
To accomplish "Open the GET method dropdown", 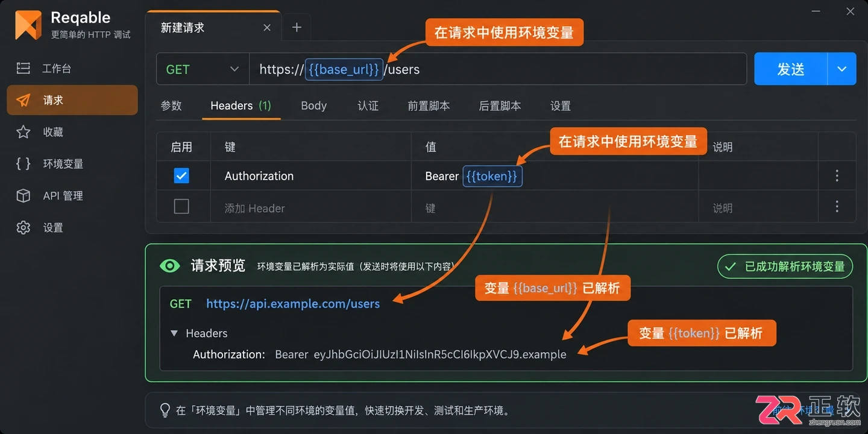I will [x=203, y=69].
